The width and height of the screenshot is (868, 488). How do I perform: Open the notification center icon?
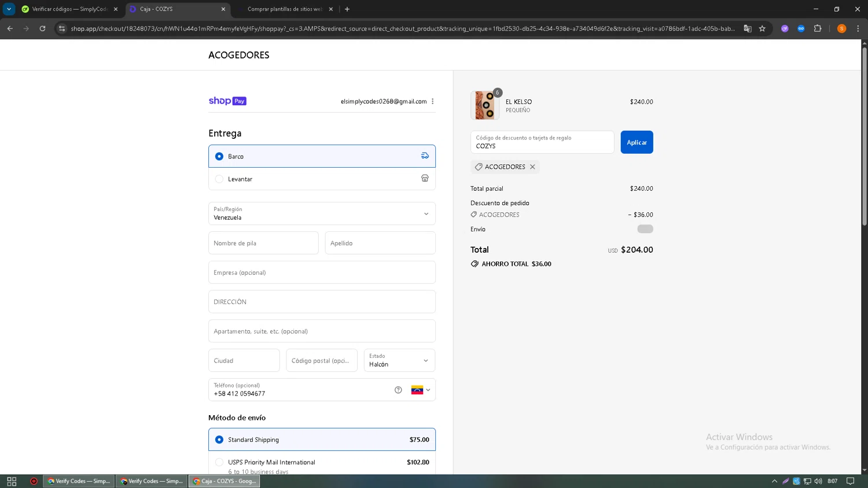click(850, 481)
